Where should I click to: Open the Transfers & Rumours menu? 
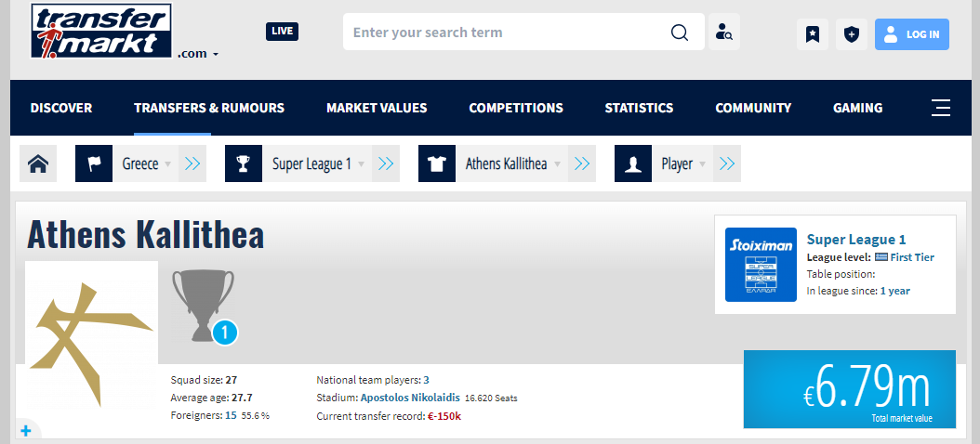[x=209, y=108]
